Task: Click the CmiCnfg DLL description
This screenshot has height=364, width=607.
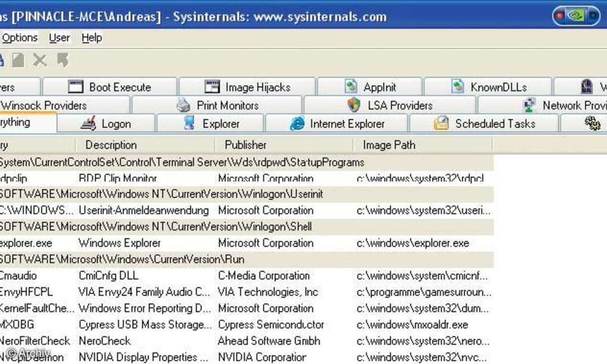Action: (x=108, y=276)
